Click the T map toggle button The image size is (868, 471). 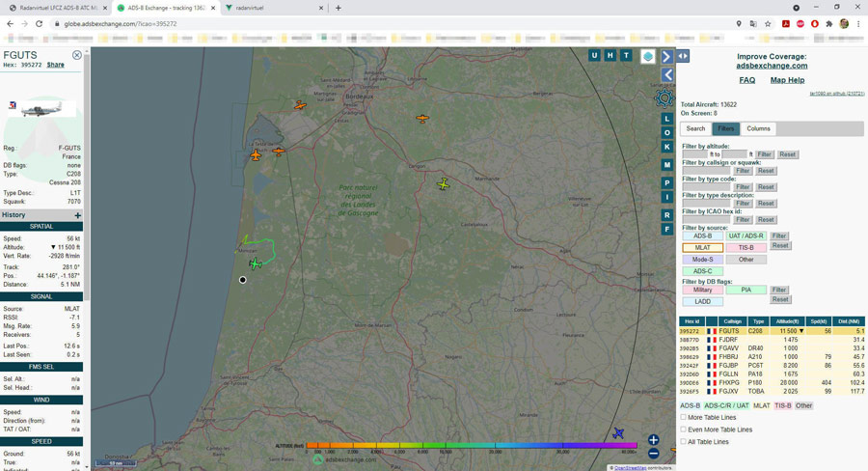point(626,55)
